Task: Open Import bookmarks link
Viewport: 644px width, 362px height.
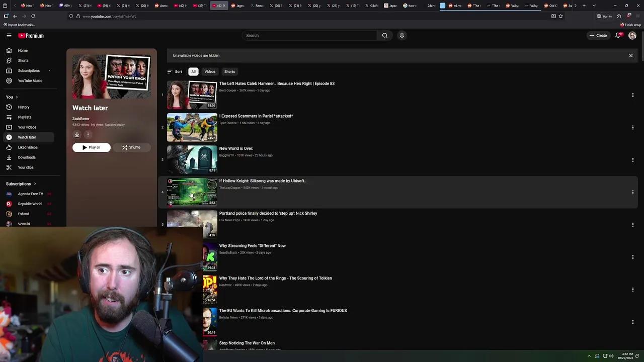Action: 19,25
